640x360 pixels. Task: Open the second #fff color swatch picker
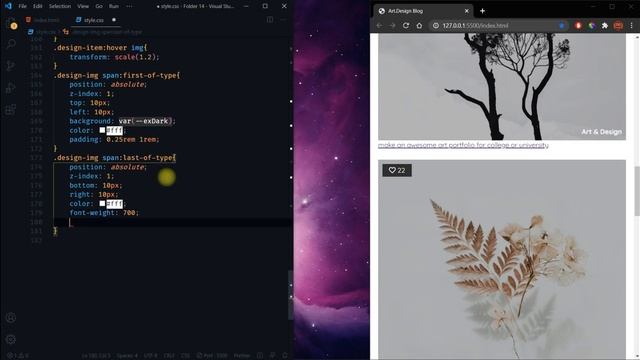pos(102,203)
